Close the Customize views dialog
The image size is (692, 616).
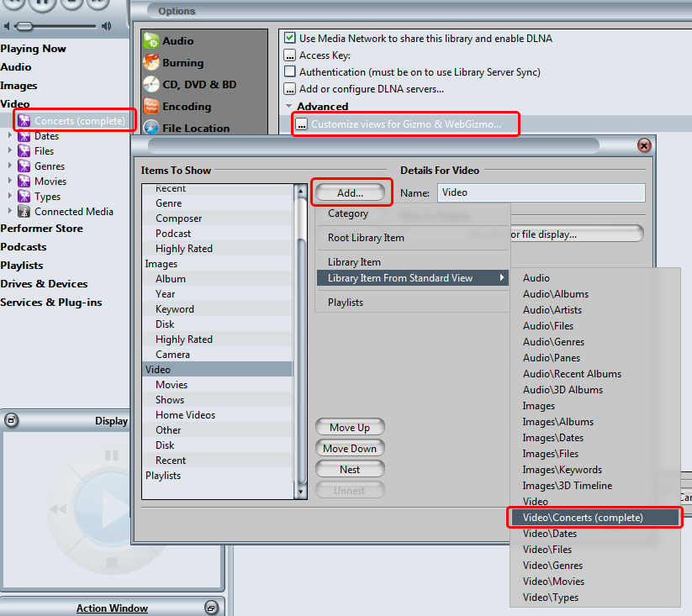pyautogui.click(x=644, y=145)
